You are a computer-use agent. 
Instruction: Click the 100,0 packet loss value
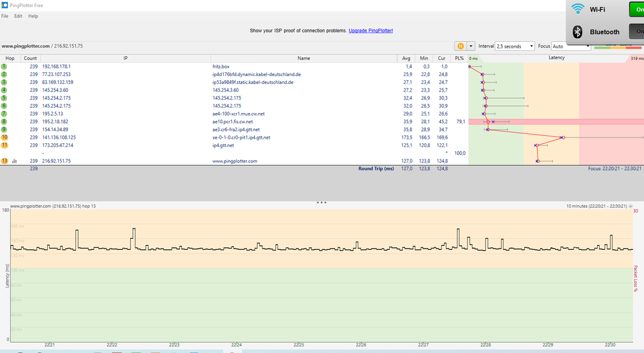(x=460, y=153)
